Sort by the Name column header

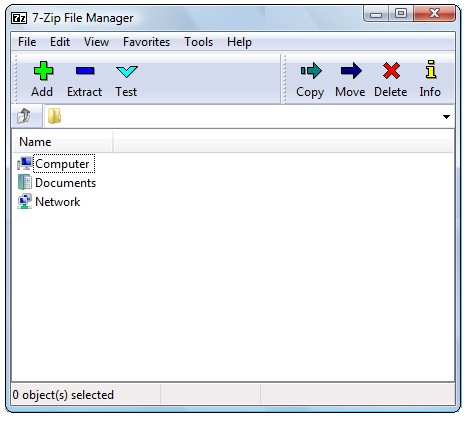[63, 142]
